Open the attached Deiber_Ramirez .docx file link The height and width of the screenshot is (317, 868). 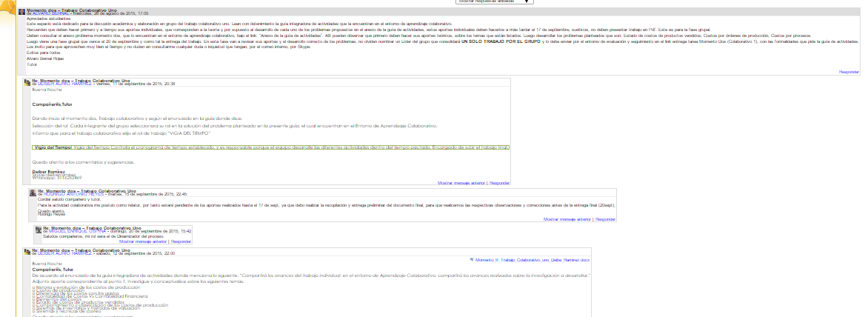coord(533,259)
